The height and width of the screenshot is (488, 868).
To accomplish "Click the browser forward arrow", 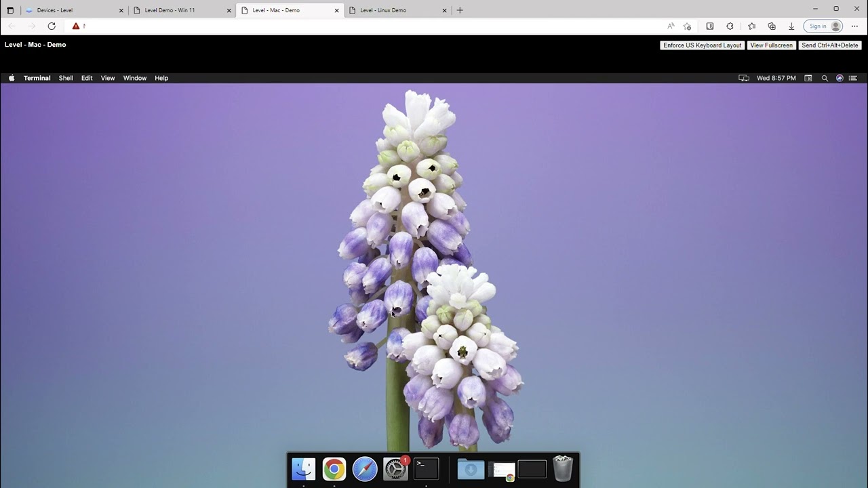I will point(31,26).
